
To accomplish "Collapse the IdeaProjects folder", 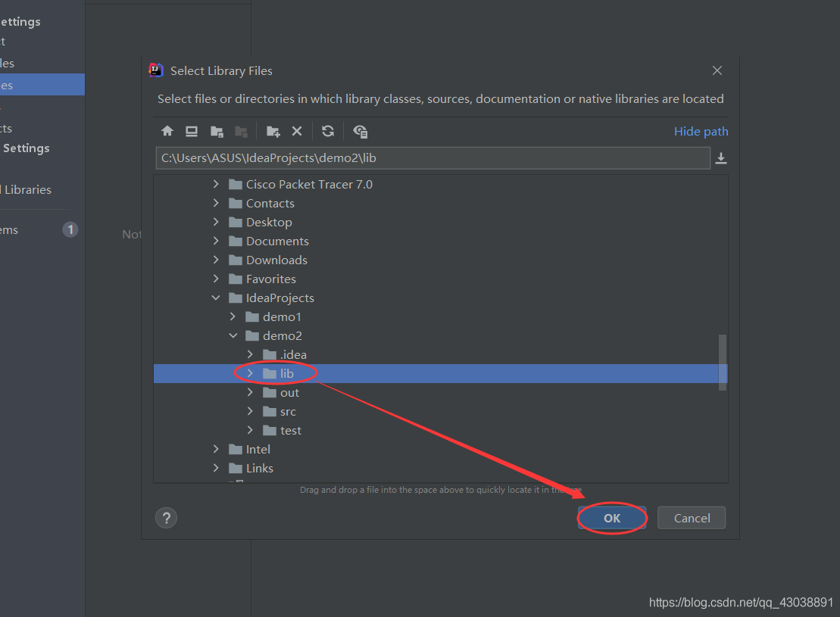I will click(216, 298).
